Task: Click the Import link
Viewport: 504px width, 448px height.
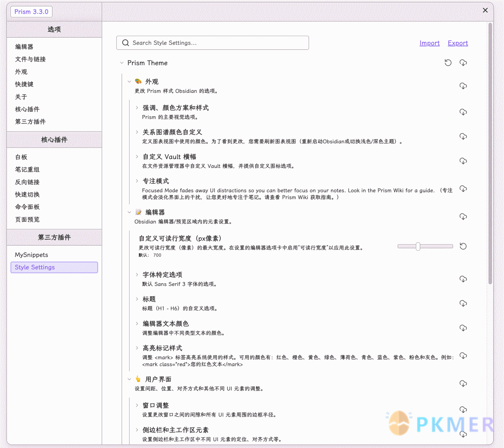Action: coord(429,43)
